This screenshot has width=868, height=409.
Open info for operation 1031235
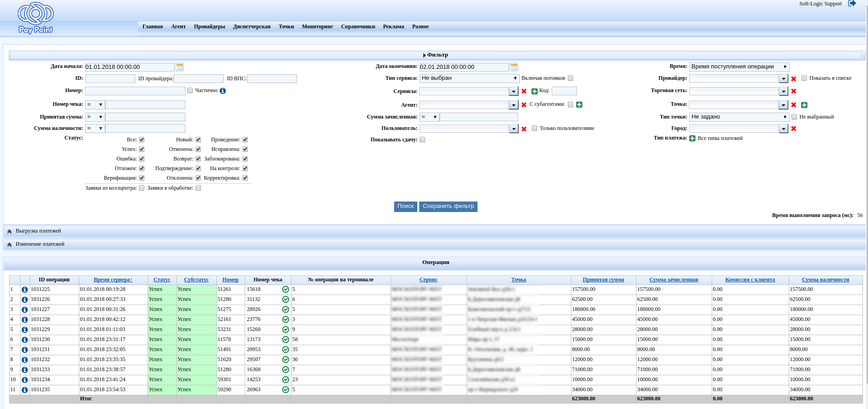pos(25,390)
